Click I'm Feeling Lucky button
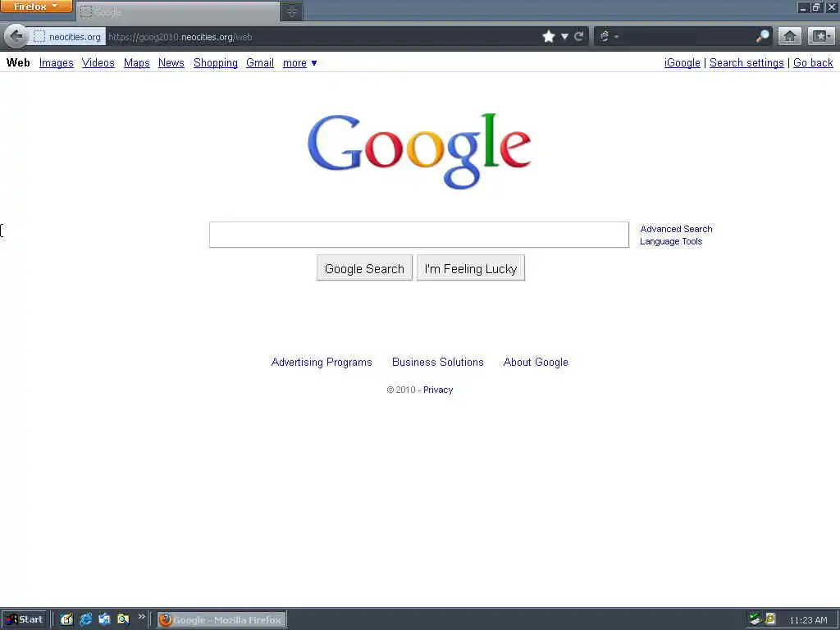This screenshot has width=840, height=630. pos(470,268)
